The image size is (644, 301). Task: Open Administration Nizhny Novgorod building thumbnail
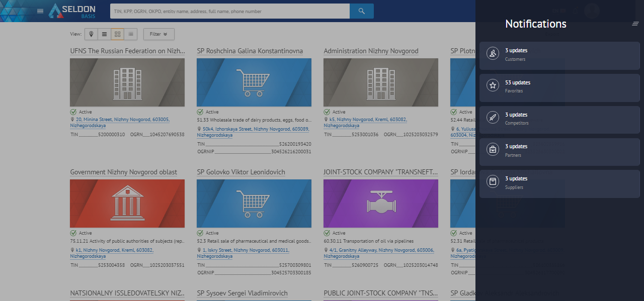pos(381,82)
